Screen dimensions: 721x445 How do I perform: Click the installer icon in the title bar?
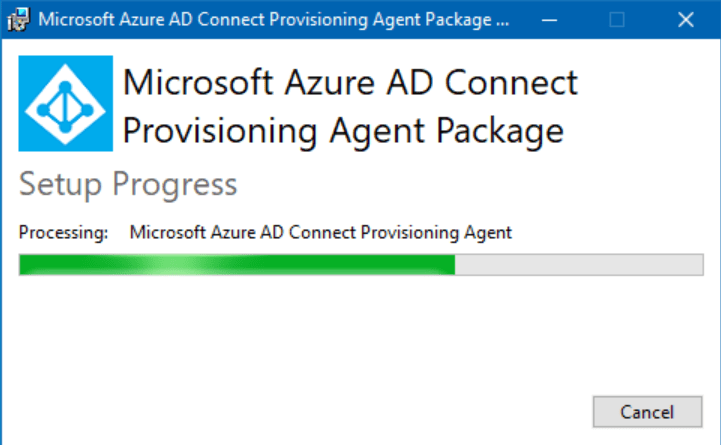pyautogui.click(x=18, y=19)
